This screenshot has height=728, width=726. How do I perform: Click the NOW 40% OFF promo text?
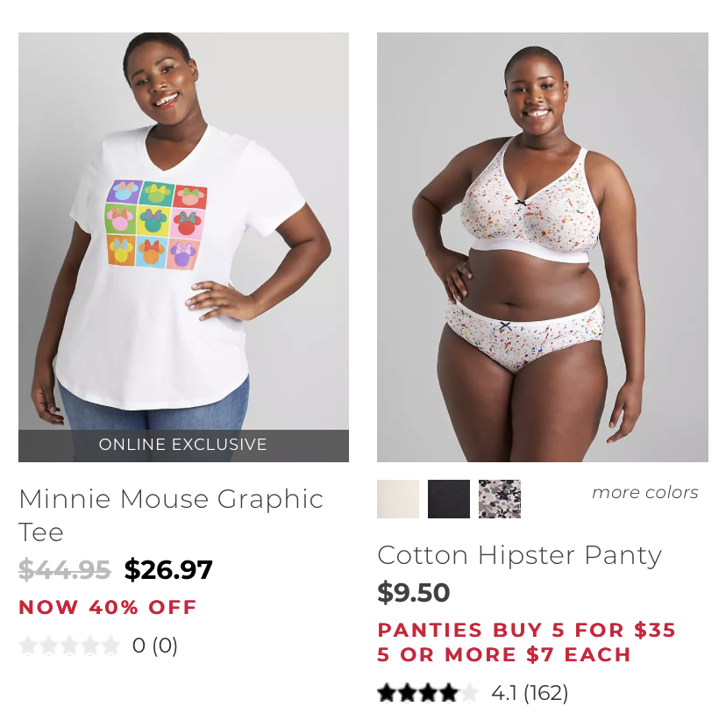[x=108, y=607]
